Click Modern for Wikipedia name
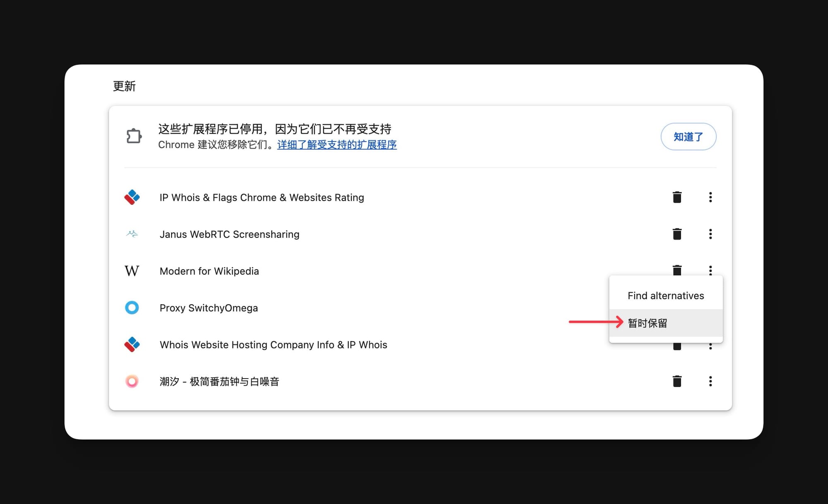The width and height of the screenshot is (828, 504). [209, 271]
